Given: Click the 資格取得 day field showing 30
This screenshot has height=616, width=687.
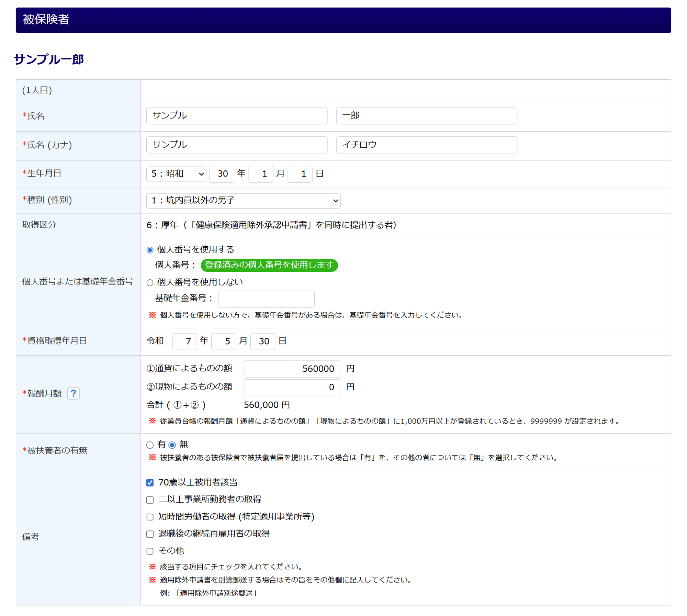Looking at the screenshot, I should click(263, 341).
